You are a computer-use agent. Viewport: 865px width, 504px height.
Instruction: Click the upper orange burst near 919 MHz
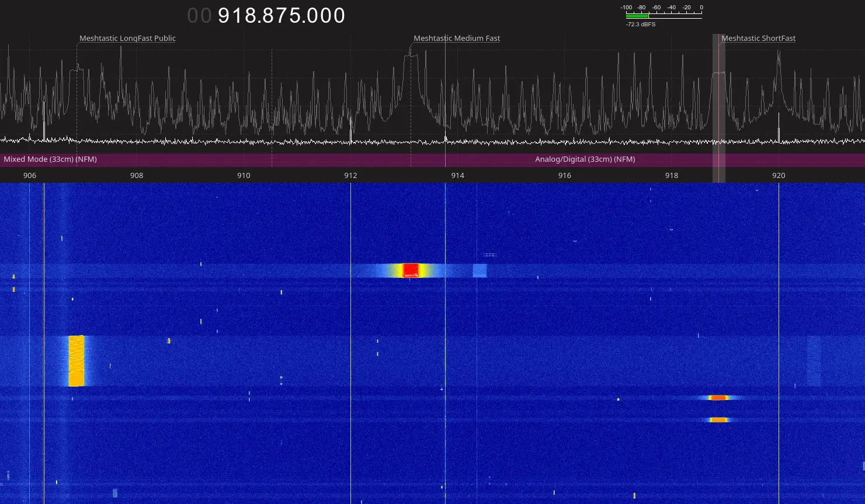718,398
